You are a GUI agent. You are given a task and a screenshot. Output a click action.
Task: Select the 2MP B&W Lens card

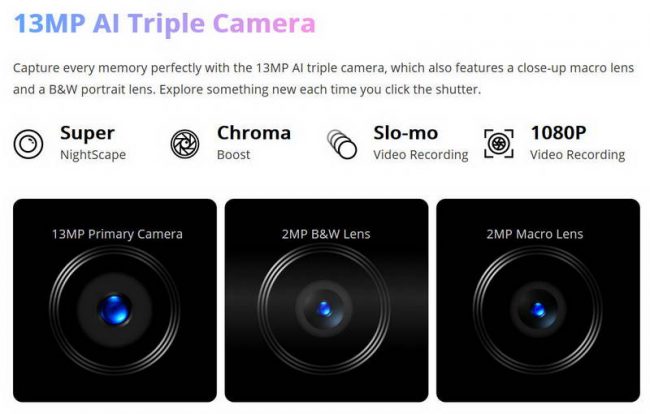[x=326, y=300]
